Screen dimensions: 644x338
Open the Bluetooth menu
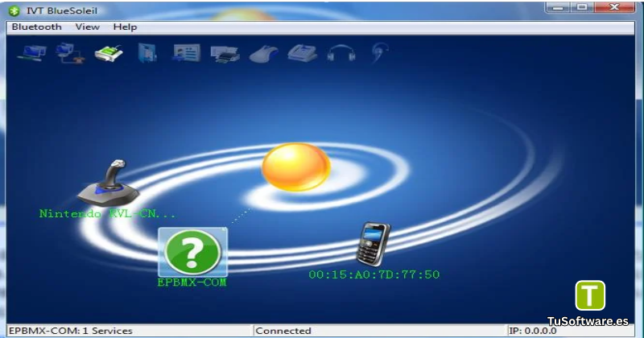[x=36, y=27]
